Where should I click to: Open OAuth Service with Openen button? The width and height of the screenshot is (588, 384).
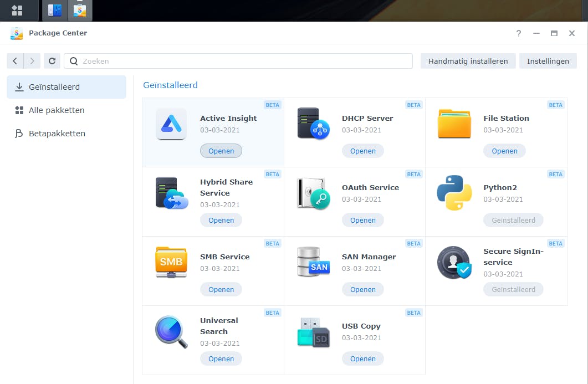pyautogui.click(x=362, y=220)
